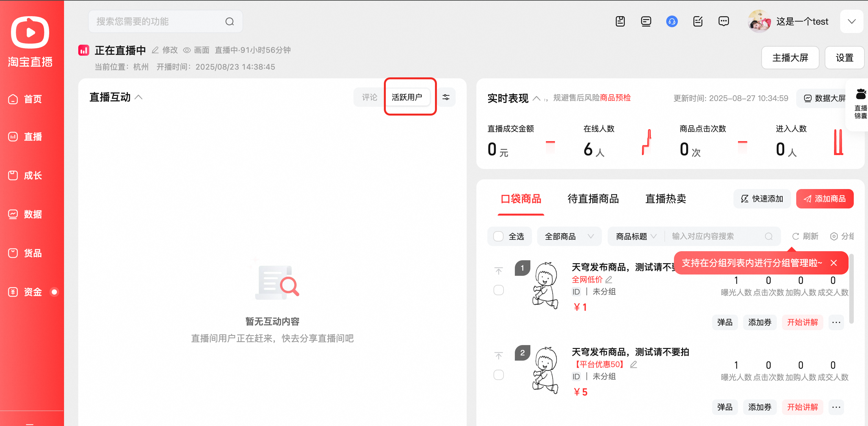The width and height of the screenshot is (868, 426).
Task: Pin product 2 to top arrow
Action: [x=499, y=355]
